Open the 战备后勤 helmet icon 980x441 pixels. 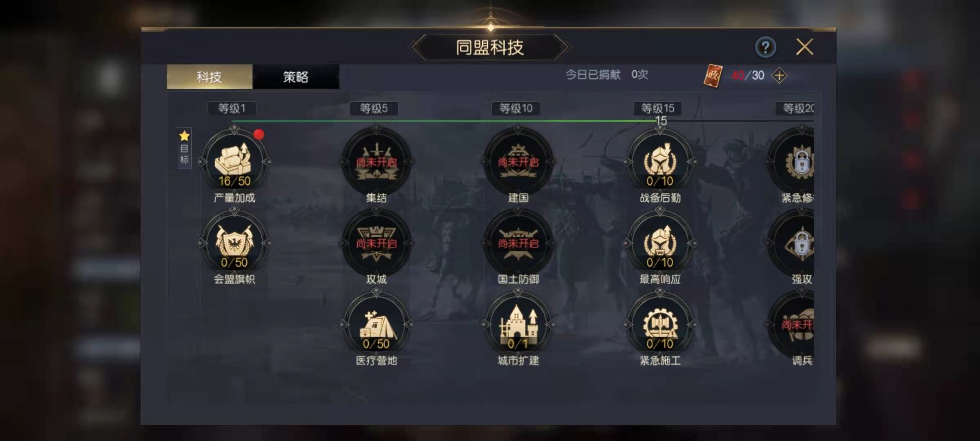pos(660,162)
